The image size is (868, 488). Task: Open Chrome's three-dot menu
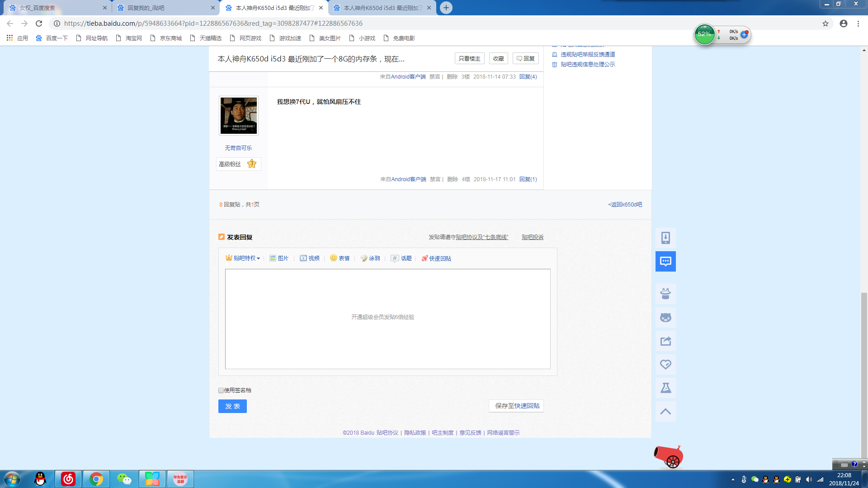click(858, 23)
